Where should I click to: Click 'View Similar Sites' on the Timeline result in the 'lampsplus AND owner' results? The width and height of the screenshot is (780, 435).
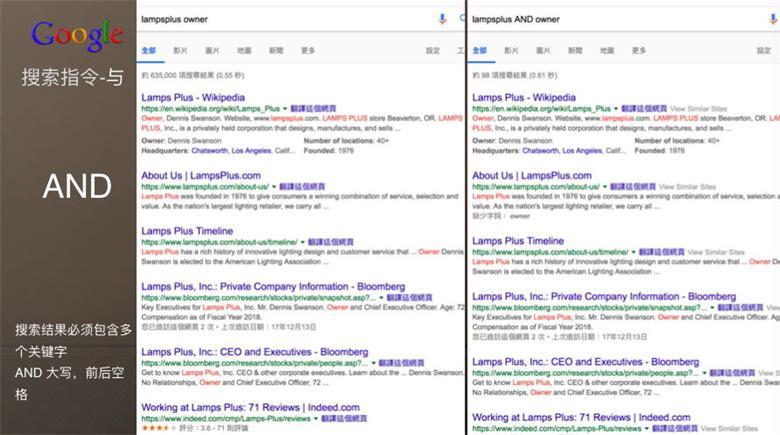(x=716, y=252)
